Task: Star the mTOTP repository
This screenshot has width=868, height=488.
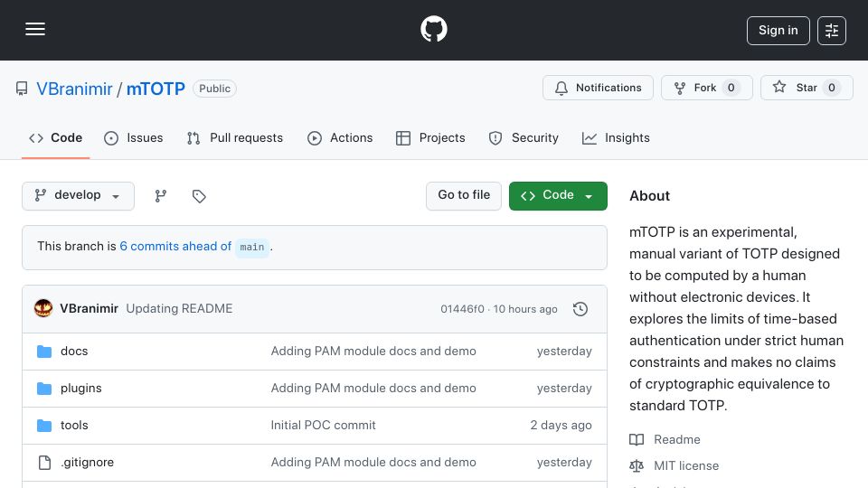Action: [x=807, y=88]
